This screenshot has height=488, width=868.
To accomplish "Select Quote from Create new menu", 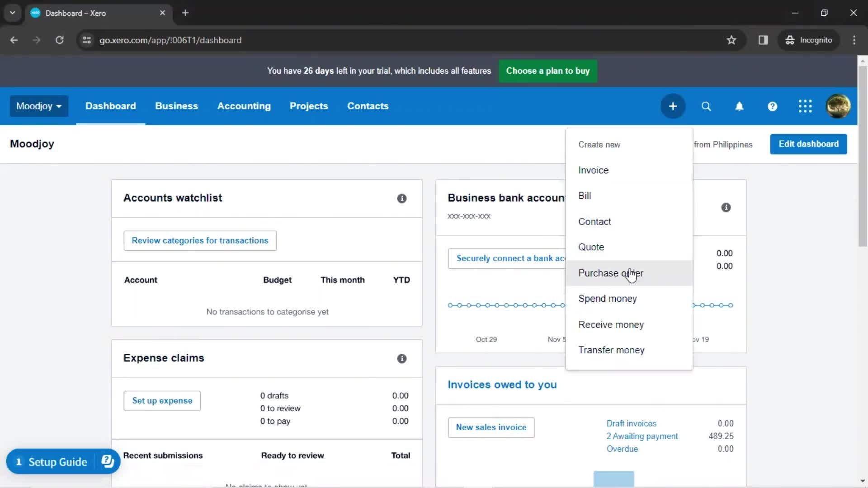I will click(x=629, y=247).
